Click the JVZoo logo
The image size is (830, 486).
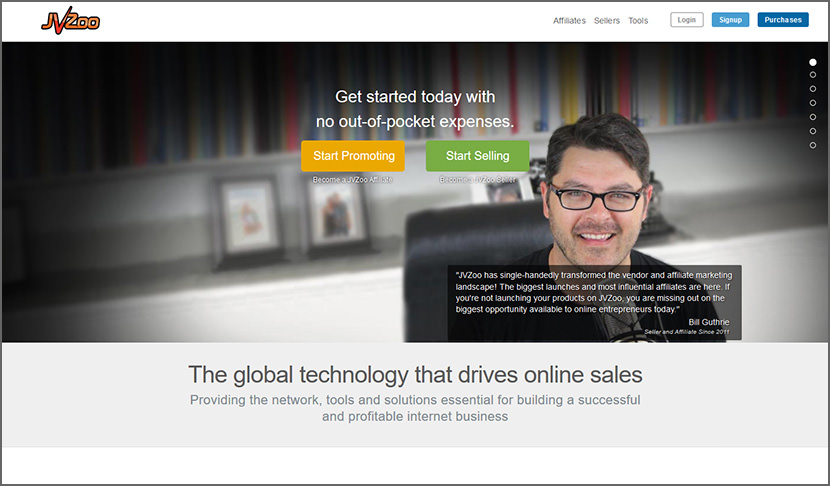tap(69, 20)
